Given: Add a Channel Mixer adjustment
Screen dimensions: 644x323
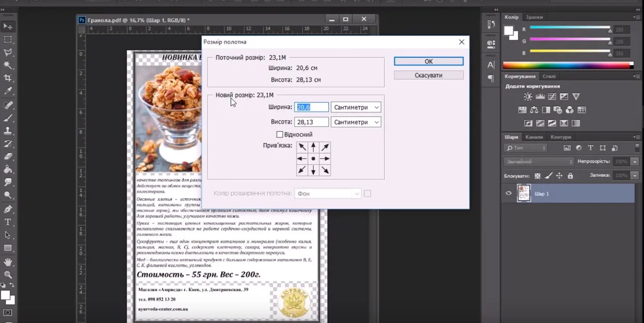Looking at the screenshot, I should (x=570, y=110).
